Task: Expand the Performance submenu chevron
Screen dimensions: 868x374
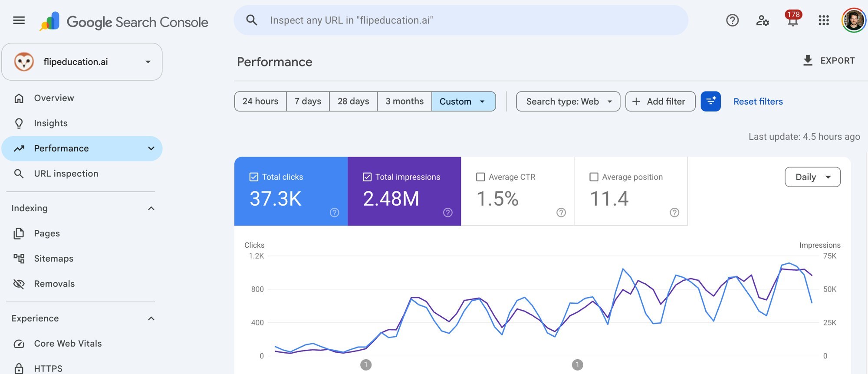Action: 151,148
